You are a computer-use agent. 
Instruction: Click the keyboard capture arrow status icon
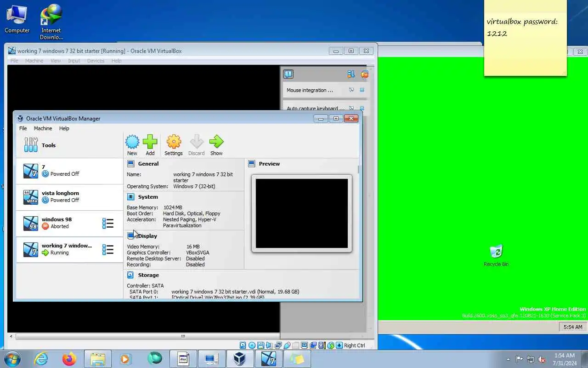tap(339, 345)
